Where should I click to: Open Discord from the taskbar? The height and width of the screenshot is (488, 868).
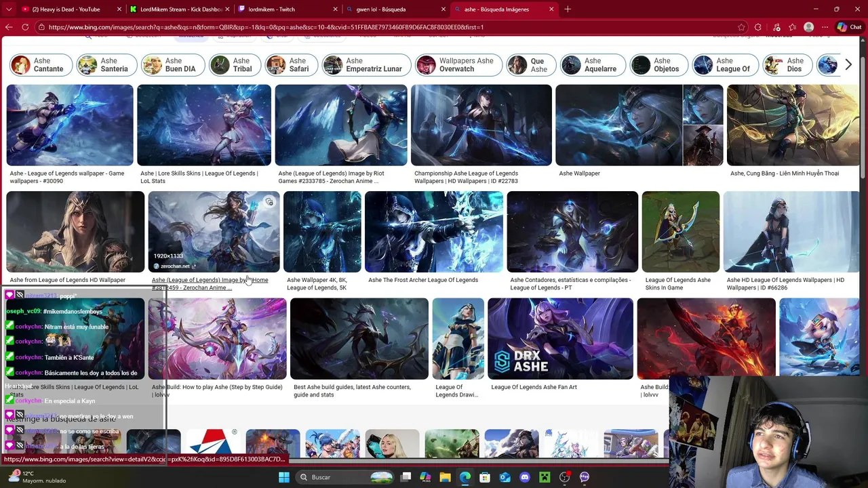(524, 477)
